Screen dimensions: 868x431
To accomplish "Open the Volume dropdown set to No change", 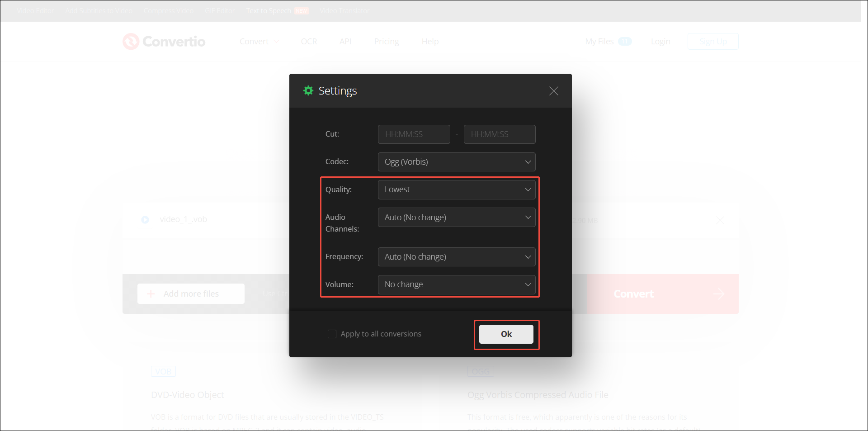I will [456, 284].
